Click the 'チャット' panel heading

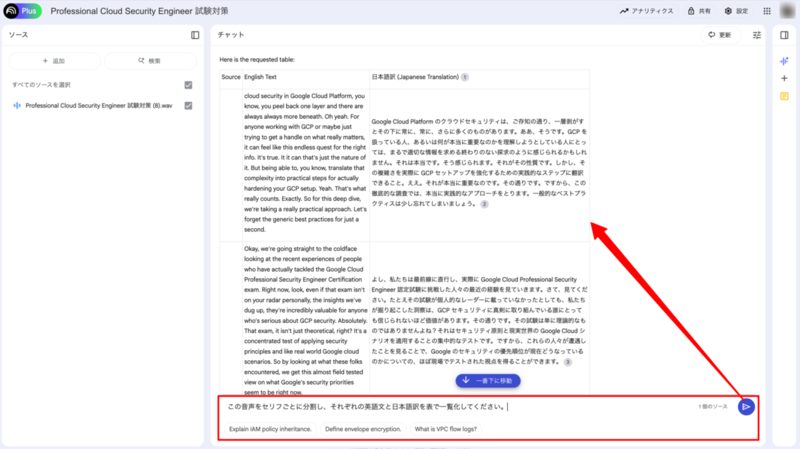tap(231, 35)
